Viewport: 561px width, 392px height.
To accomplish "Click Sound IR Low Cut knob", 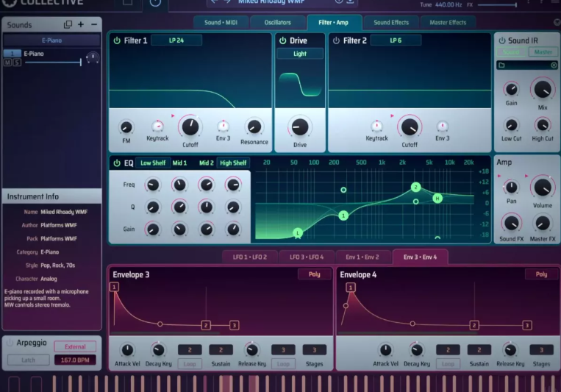I will click(511, 125).
